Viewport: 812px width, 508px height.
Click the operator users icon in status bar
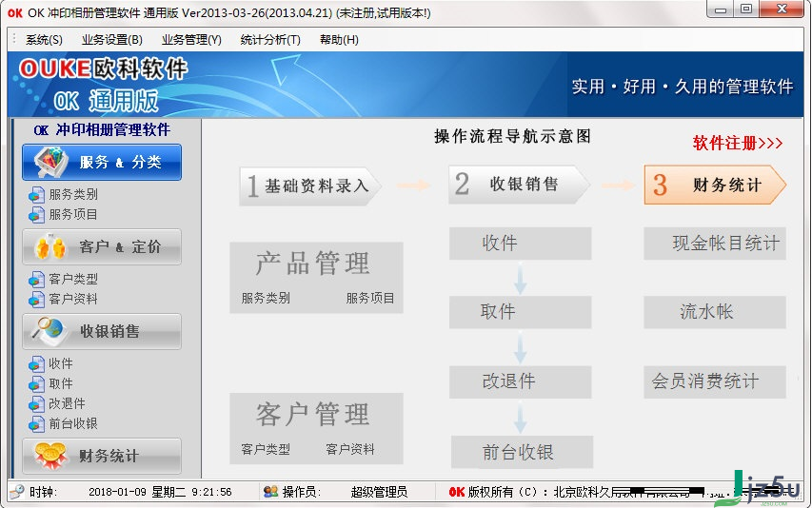pyautogui.click(x=270, y=492)
